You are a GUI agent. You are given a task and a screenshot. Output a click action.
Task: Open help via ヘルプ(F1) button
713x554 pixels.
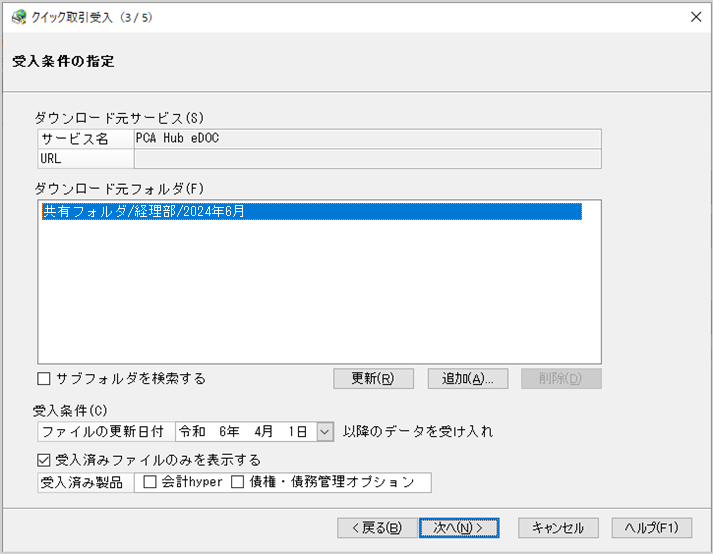coord(651,528)
